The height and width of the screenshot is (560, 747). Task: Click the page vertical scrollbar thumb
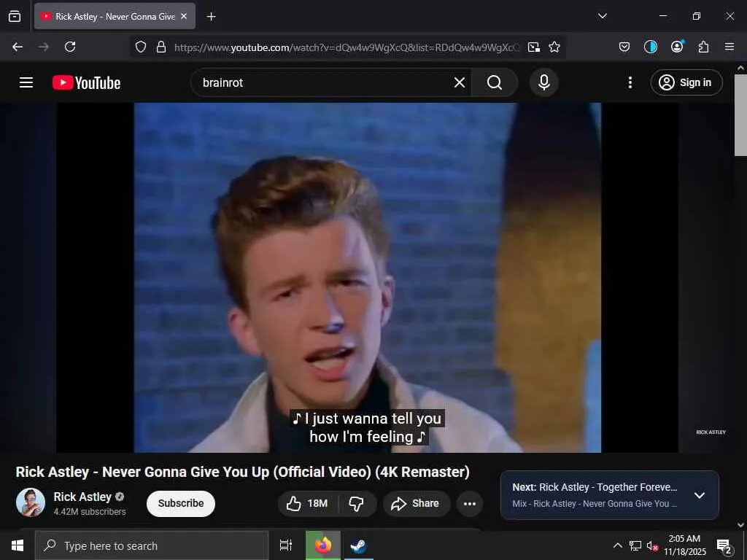(x=740, y=115)
